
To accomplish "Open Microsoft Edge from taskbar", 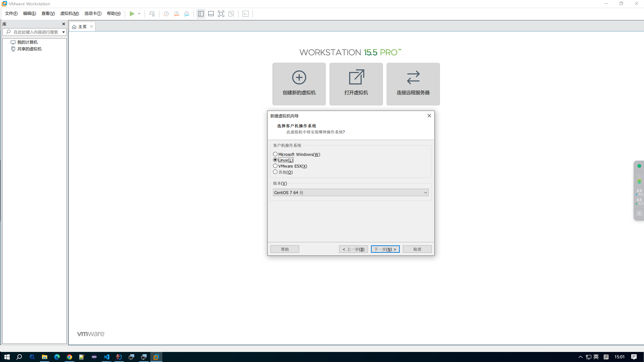I will click(57, 357).
